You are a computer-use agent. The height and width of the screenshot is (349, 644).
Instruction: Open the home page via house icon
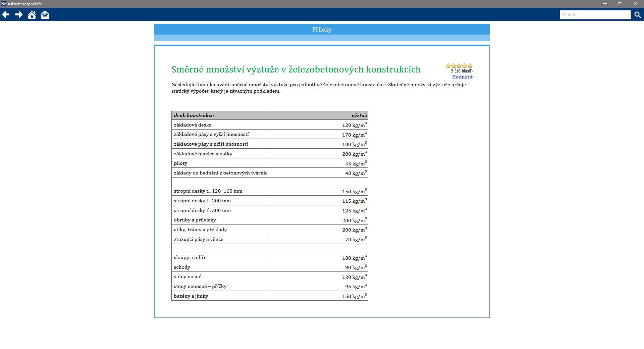pos(32,15)
